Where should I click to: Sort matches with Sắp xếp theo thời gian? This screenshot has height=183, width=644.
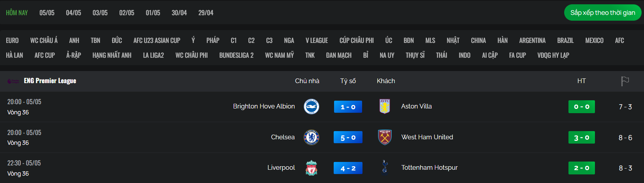point(603,12)
